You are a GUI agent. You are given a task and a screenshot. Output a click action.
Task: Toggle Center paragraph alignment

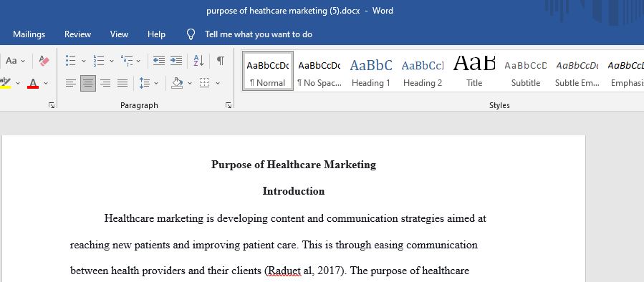[88, 83]
